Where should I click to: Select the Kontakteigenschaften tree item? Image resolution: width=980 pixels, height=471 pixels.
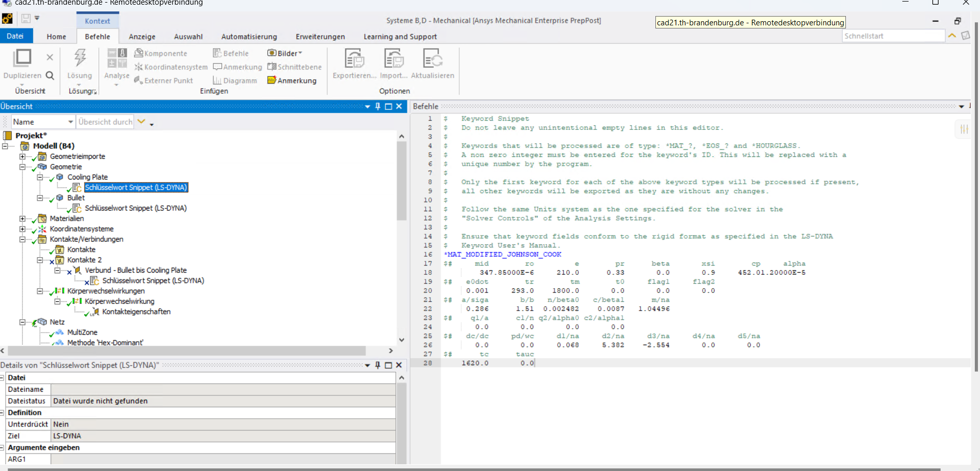tap(136, 312)
